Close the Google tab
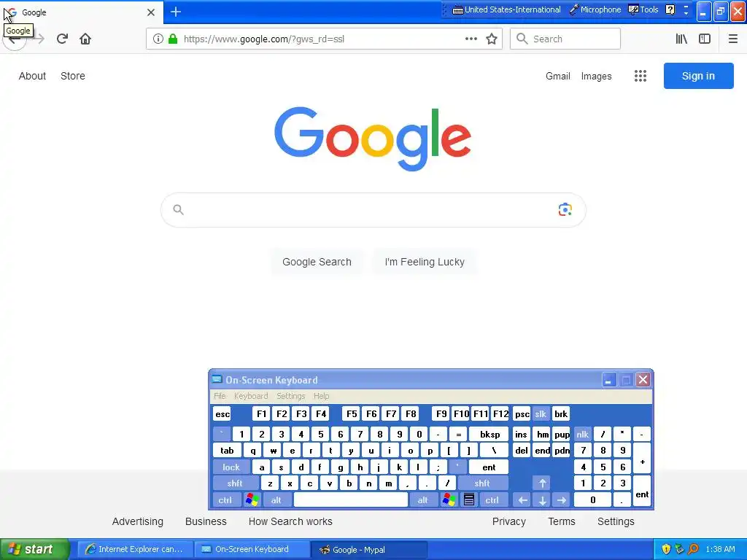Screen dimensions: 747x560 151,12
